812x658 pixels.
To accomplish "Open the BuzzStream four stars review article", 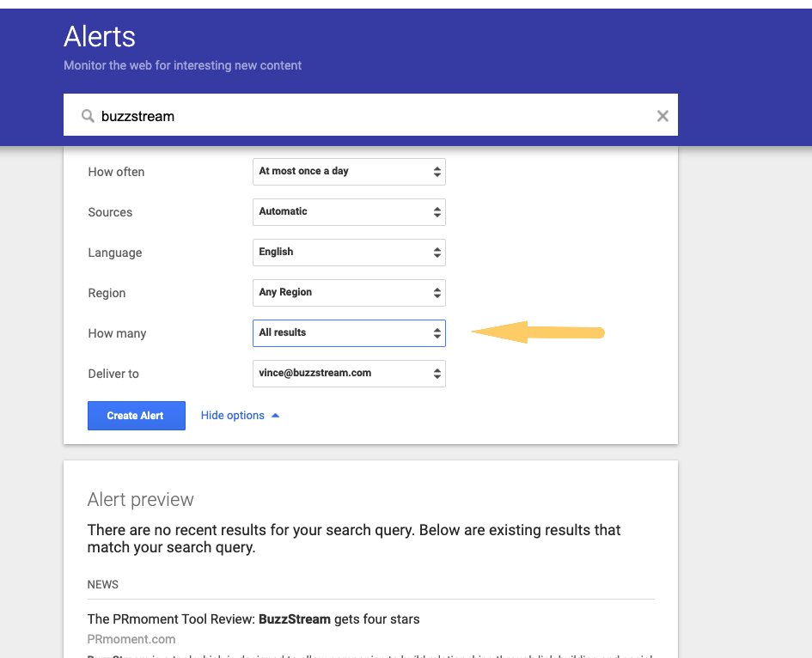I will [253, 618].
